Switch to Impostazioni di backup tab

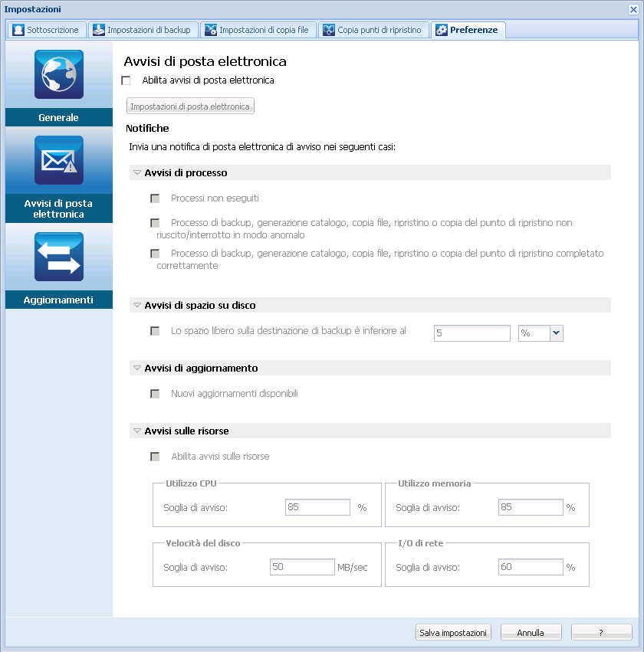coord(143,30)
